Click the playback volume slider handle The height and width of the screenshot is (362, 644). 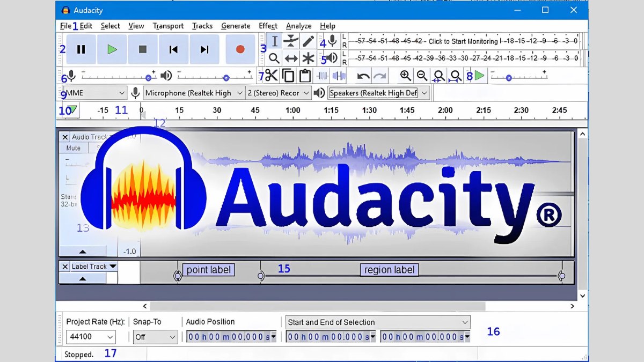coord(226,78)
